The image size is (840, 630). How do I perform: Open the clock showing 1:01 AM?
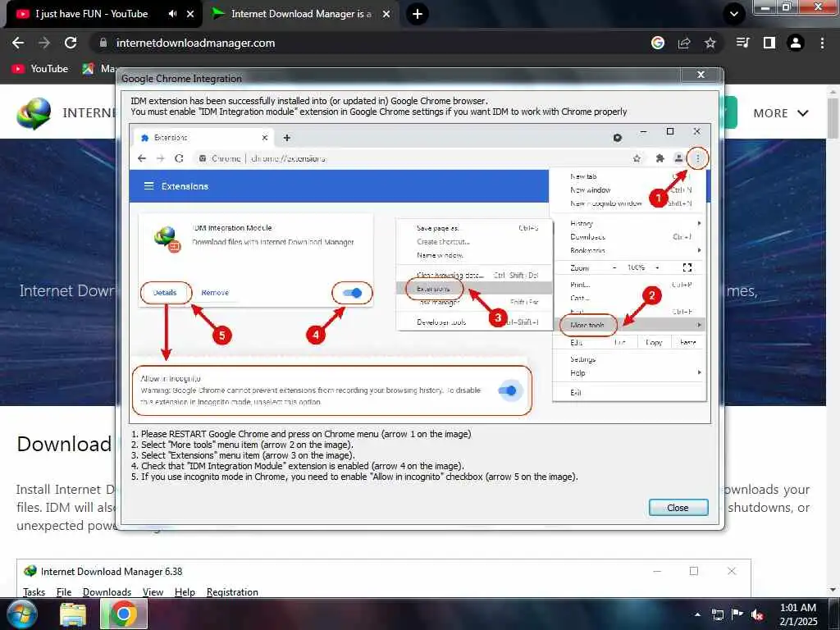797,614
